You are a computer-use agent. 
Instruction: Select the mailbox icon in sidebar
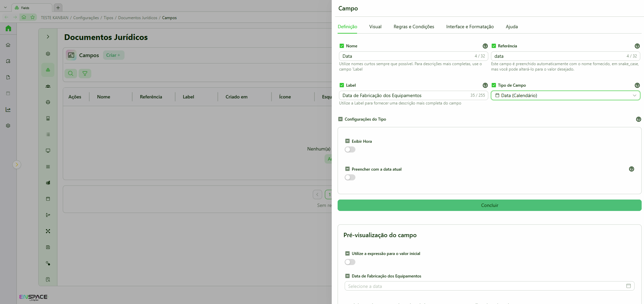48,183
